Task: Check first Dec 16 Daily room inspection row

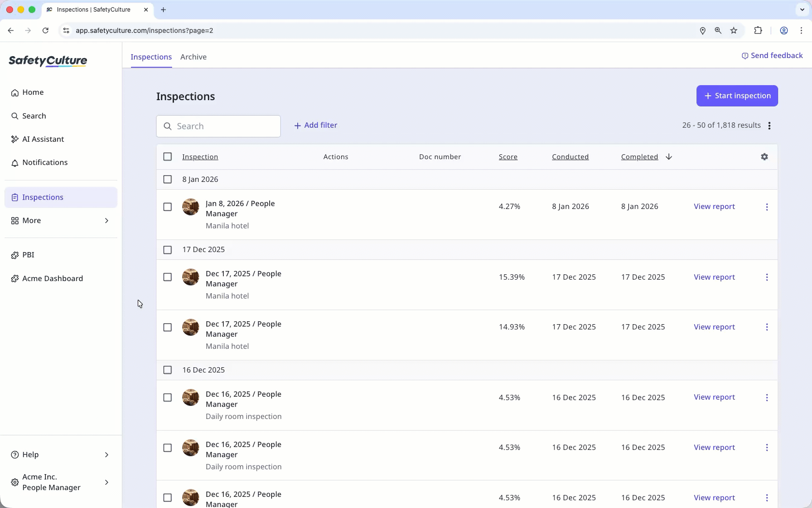Action: point(168,398)
